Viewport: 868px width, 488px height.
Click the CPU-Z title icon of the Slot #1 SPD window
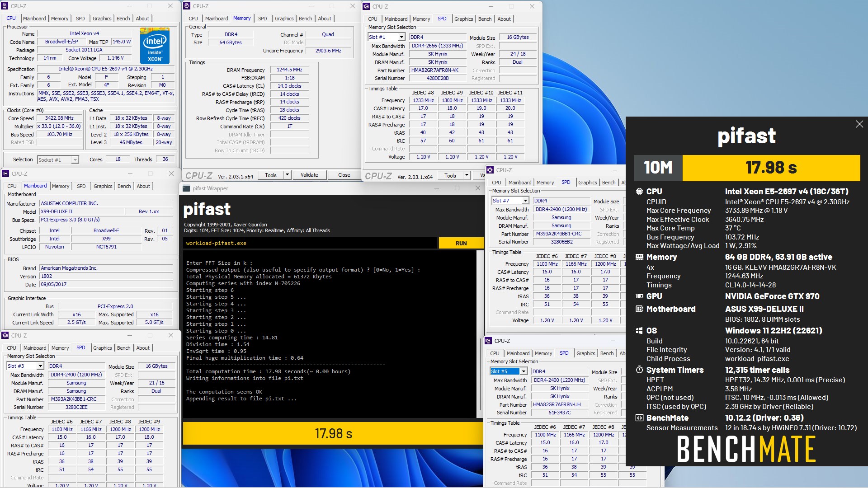point(367,6)
